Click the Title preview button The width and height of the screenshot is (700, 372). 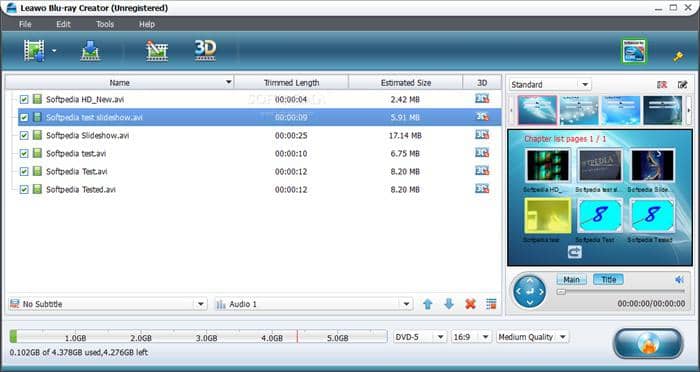(x=608, y=280)
